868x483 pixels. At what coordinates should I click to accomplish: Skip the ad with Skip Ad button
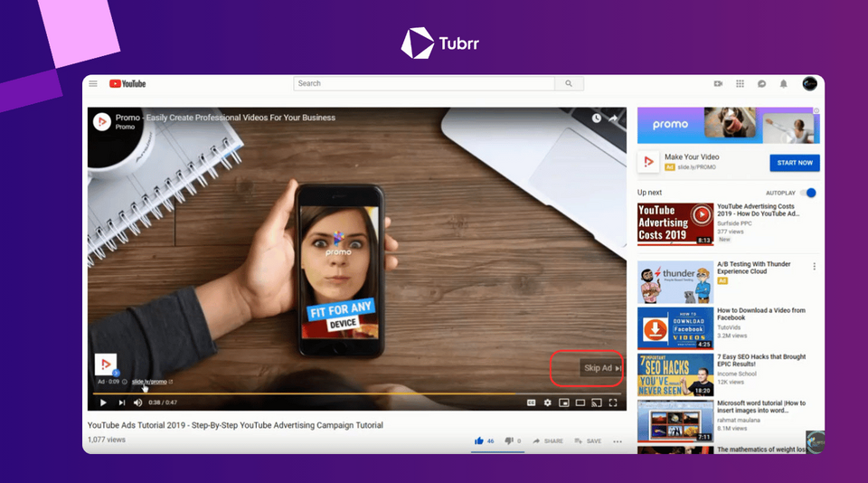click(x=602, y=368)
